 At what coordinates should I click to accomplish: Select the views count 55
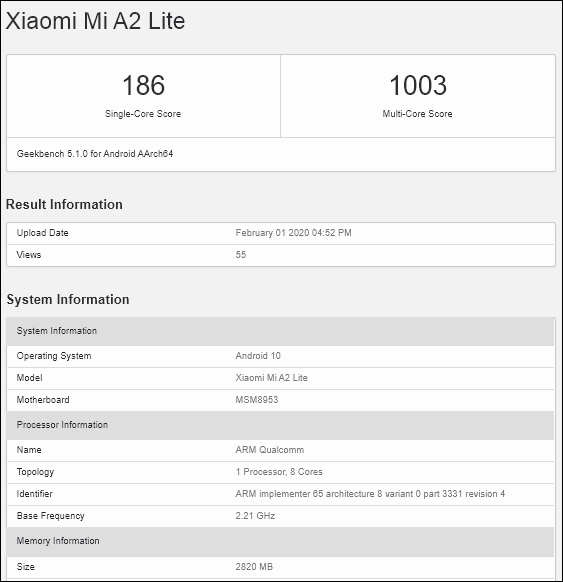(x=240, y=255)
